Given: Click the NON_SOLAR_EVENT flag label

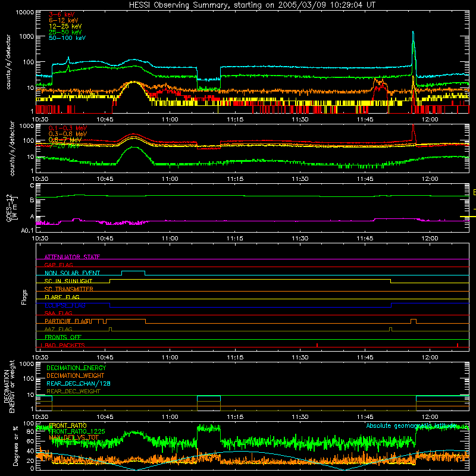Looking at the screenshot, I should click(72, 273).
